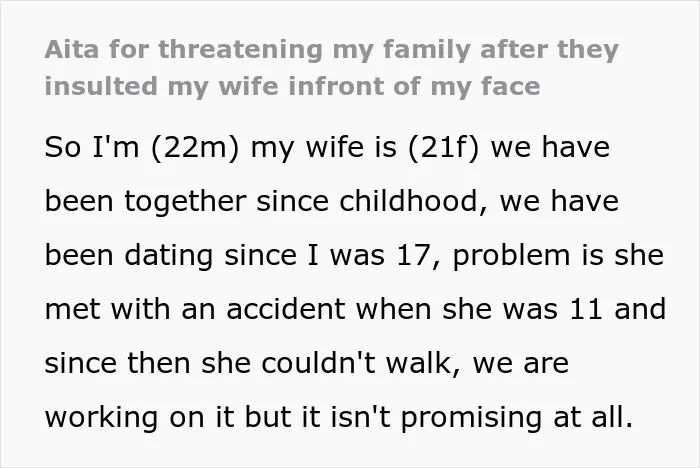
Task: Select the word "insulted" in the heading
Action: click(101, 86)
